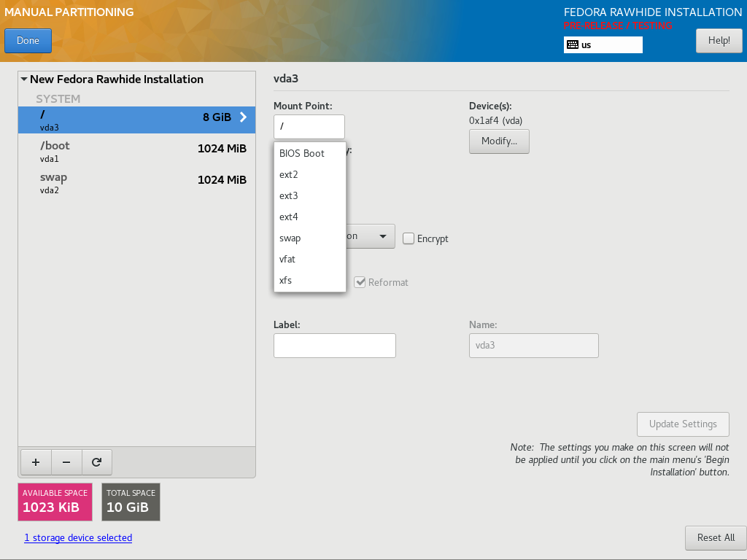Pick vfat from the filesystem list
The width and height of the screenshot is (747, 560).
click(x=309, y=259)
